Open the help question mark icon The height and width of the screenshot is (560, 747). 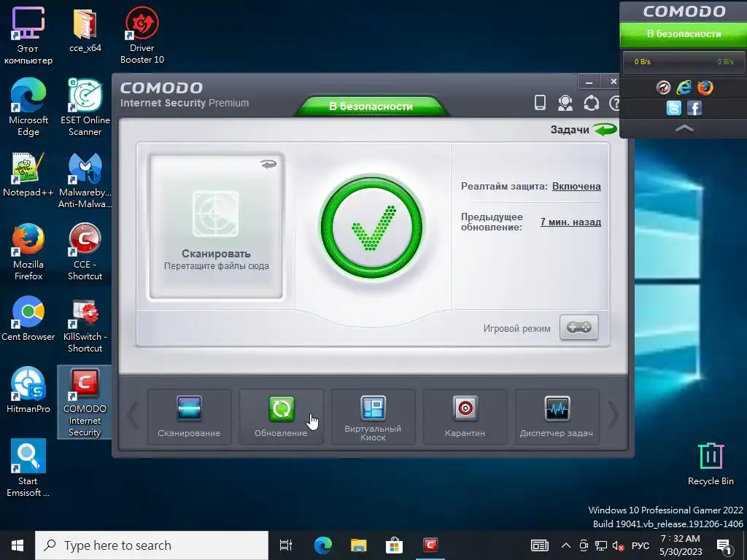click(614, 103)
